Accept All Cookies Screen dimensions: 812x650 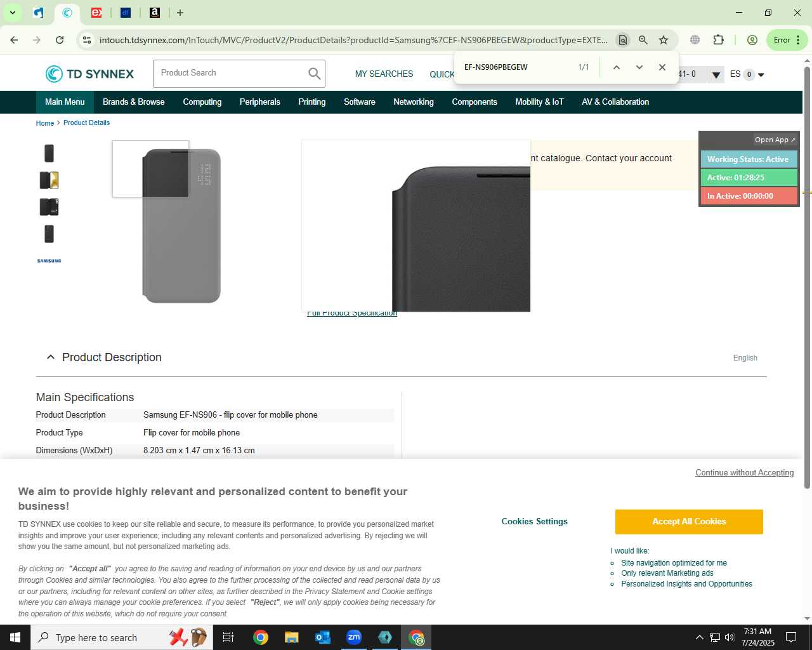pos(689,522)
